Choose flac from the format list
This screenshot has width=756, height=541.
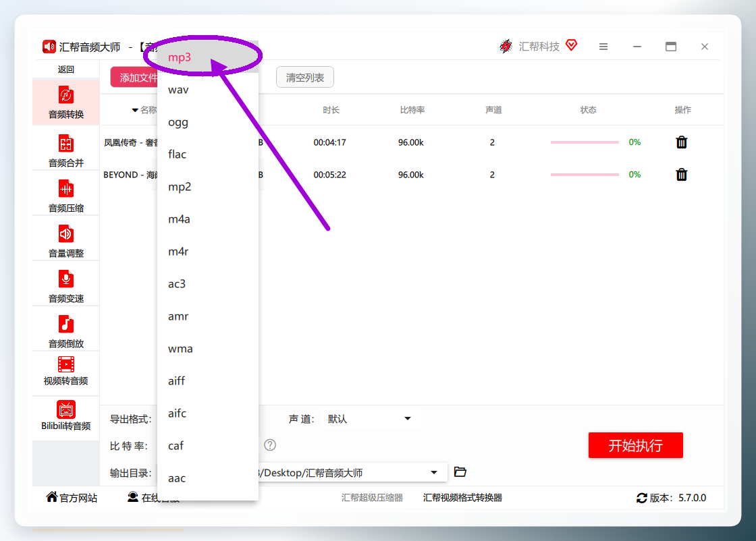click(208, 154)
